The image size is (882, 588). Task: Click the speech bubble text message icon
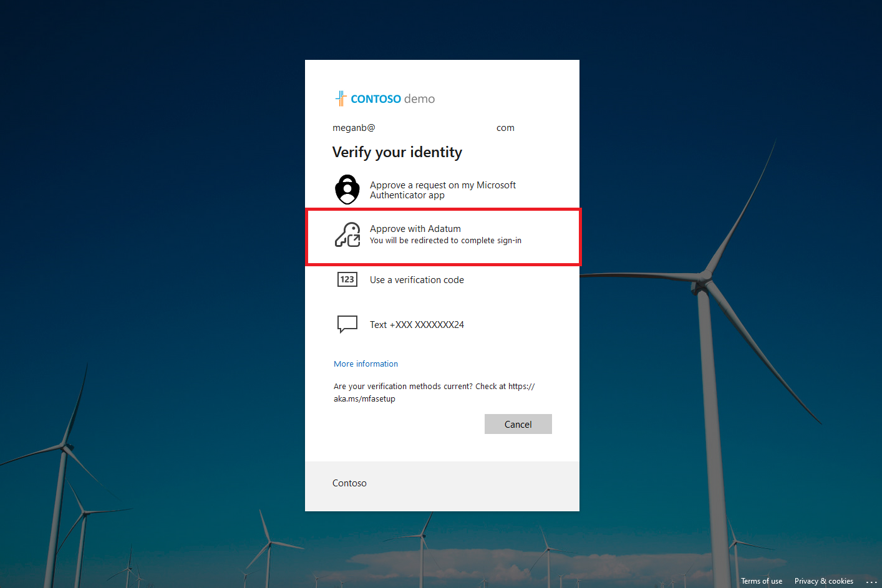[347, 324]
